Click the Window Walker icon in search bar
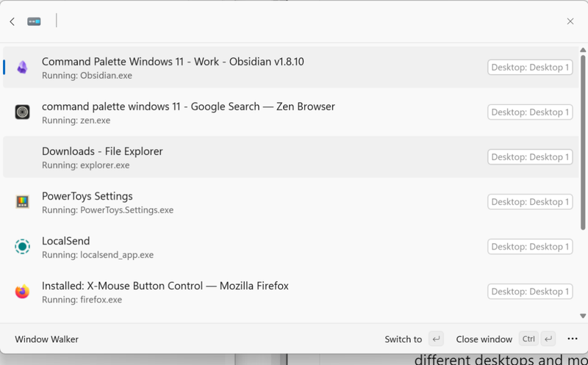 34,22
